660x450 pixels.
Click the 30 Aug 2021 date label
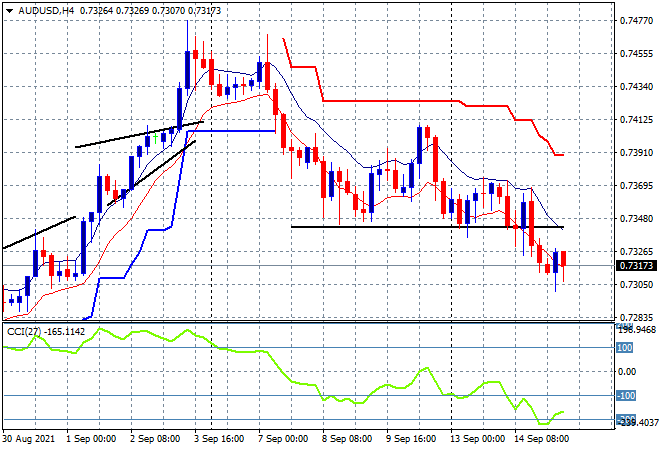click(x=29, y=439)
